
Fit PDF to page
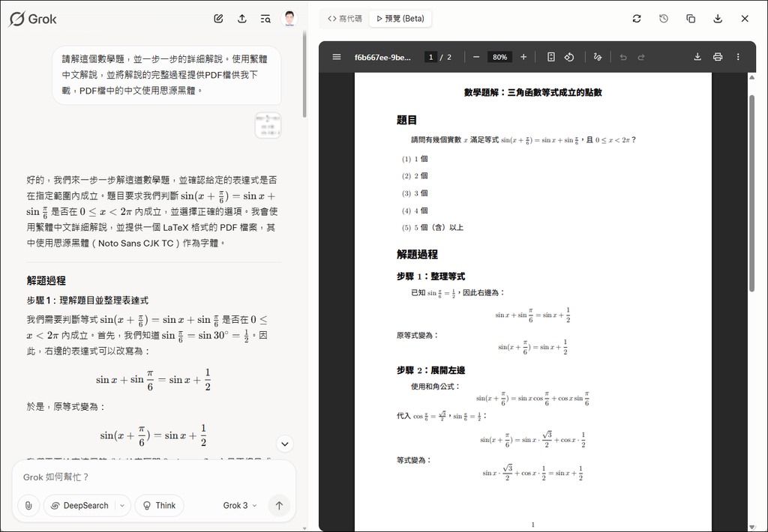551,57
